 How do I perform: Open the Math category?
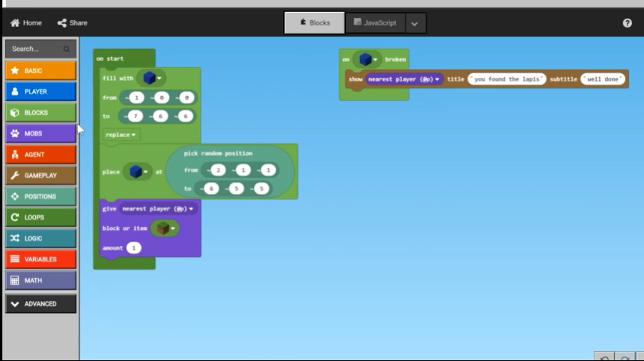[40, 280]
